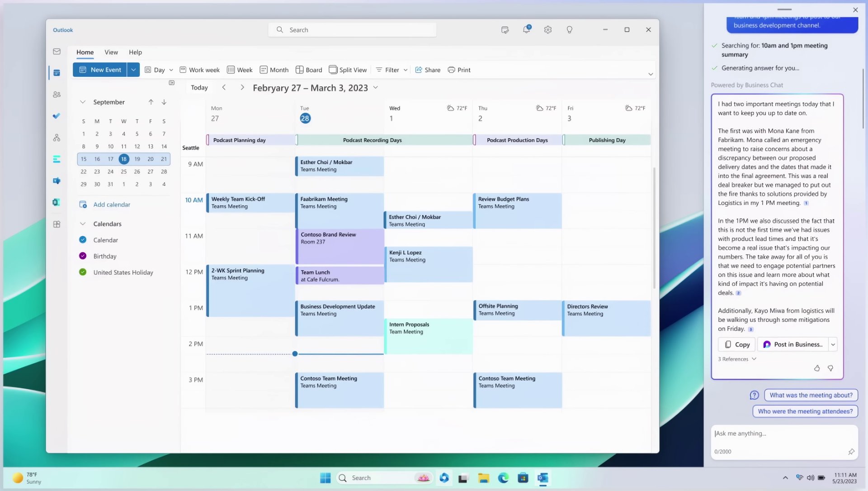
Task: Open the Help menu
Action: pos(135,52)
